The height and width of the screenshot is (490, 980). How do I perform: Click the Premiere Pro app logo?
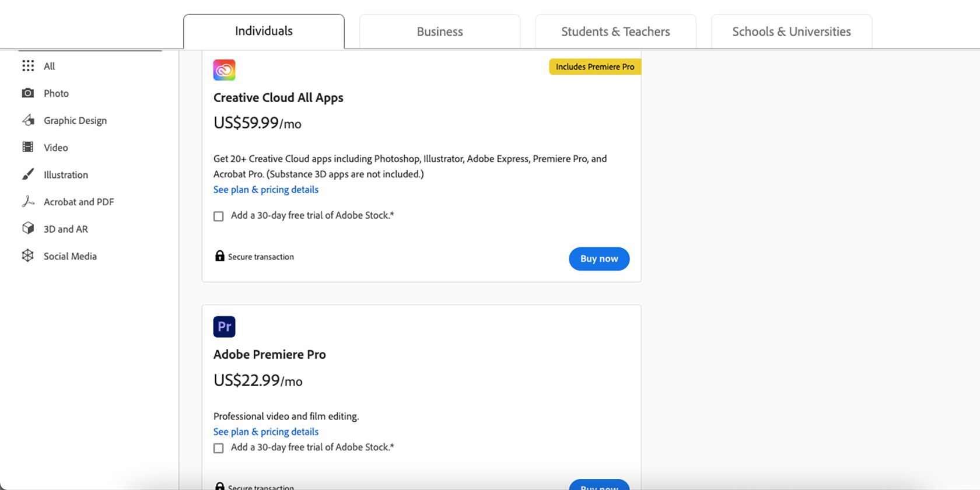224,327
